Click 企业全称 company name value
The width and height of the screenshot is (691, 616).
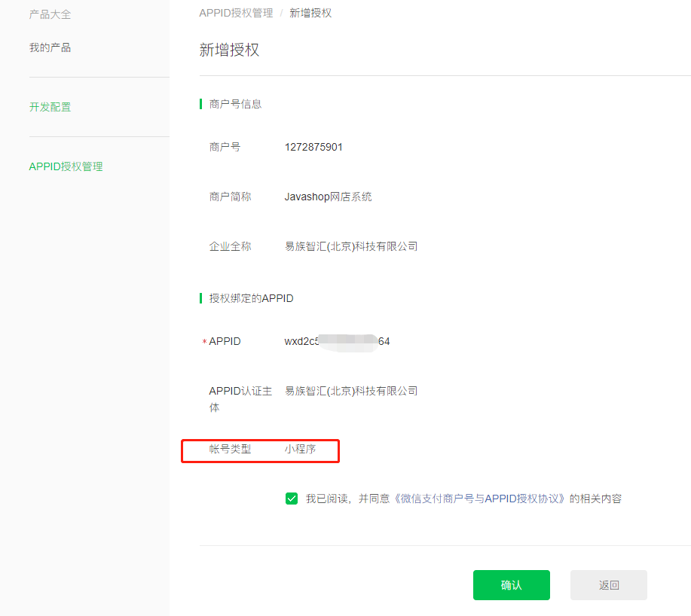(351, 246)
